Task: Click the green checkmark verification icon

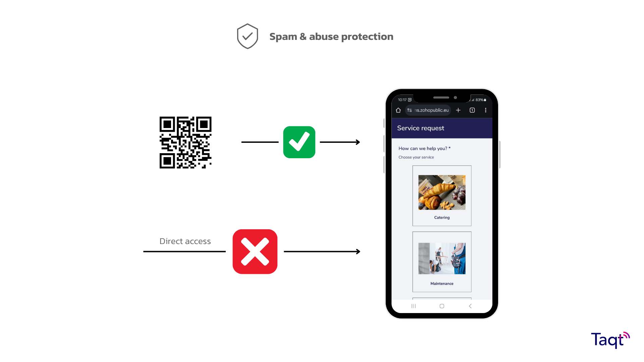Action: point(300,142)
